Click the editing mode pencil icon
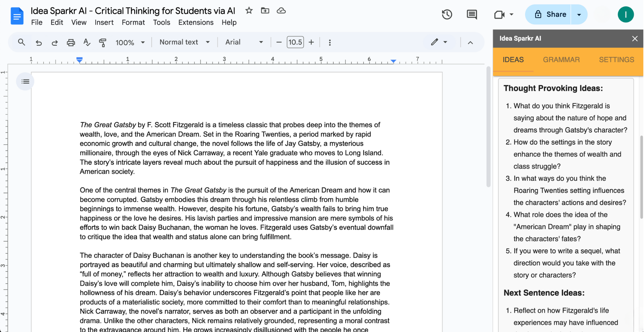The image size is (644, 332). 434,42
